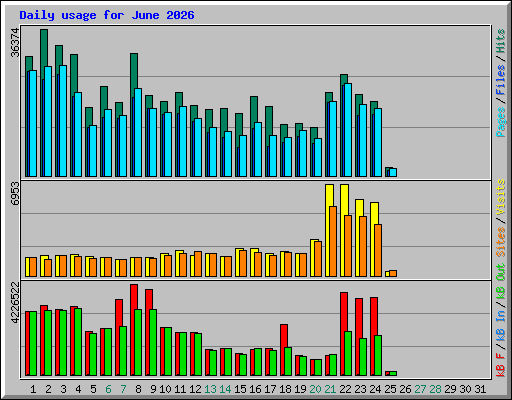Click day label 25 on the x-axis
This screenshot has width=512, height=400.
pyautogui.click(x=390, y=389)
